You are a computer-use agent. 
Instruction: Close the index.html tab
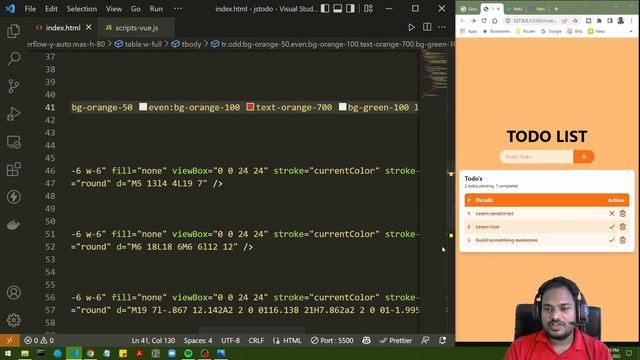click(89, 27)
